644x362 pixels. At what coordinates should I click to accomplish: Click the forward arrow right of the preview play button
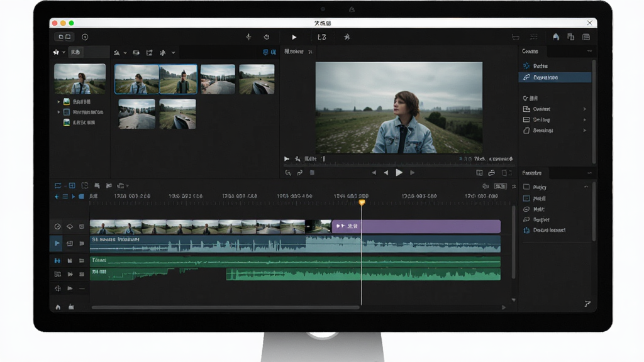tap(413, 173)
